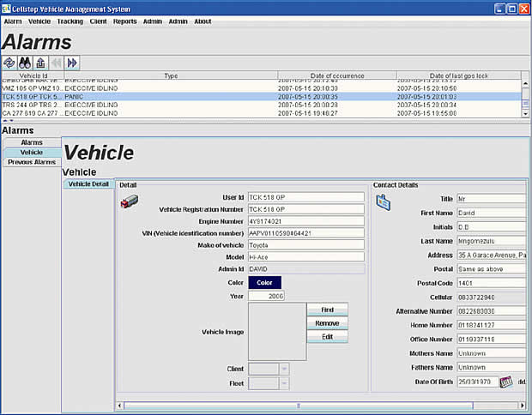532x415 pixels.
Task: Click the Remove vehicle image button
Action: (328, 323)
